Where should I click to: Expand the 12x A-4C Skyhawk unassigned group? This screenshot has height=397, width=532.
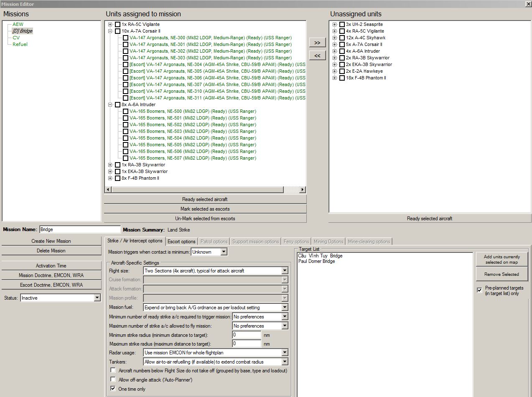(335, 38)
